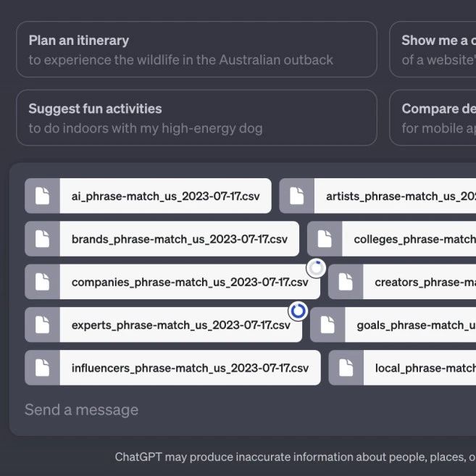Click upload spinner on companies_phrase-match file
476x476 pixels.
coord(316,268)
